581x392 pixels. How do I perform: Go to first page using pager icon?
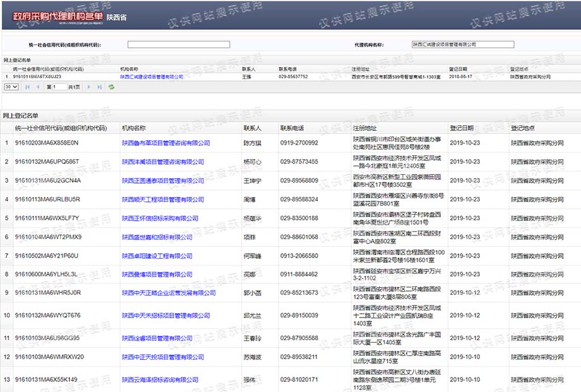[27, 87]
